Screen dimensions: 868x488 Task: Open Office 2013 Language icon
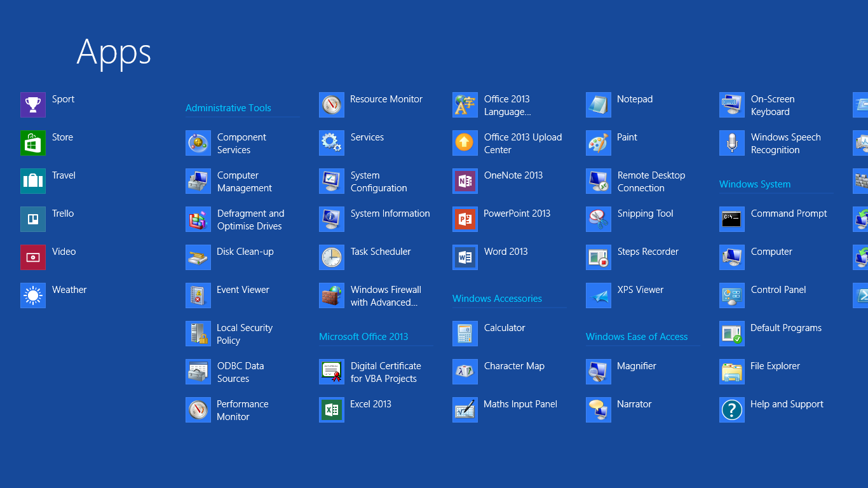coord(465,105)
